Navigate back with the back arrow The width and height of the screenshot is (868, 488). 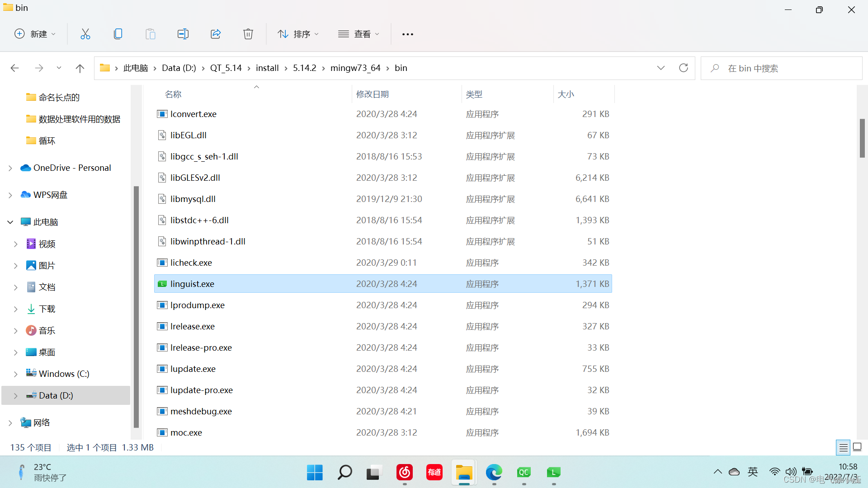pos(14,68)
